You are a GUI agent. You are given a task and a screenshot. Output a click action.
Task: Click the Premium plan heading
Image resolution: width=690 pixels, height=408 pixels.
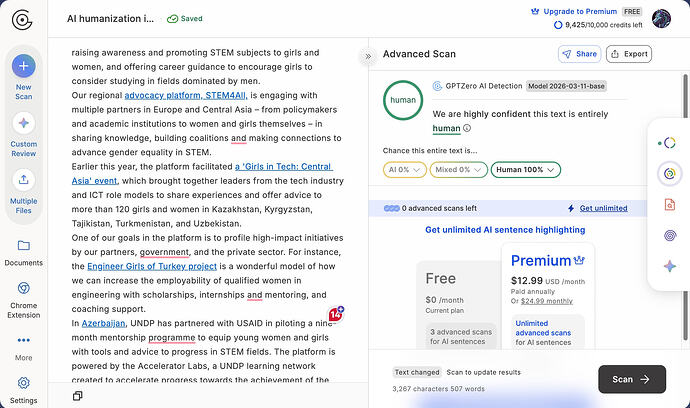(x=548, y=261)
